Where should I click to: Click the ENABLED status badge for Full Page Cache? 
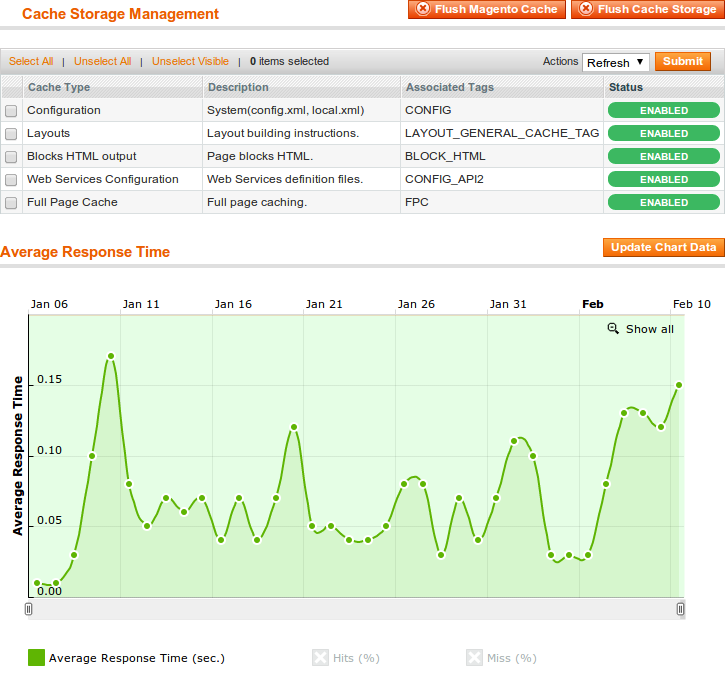click(x=664, y=202)
